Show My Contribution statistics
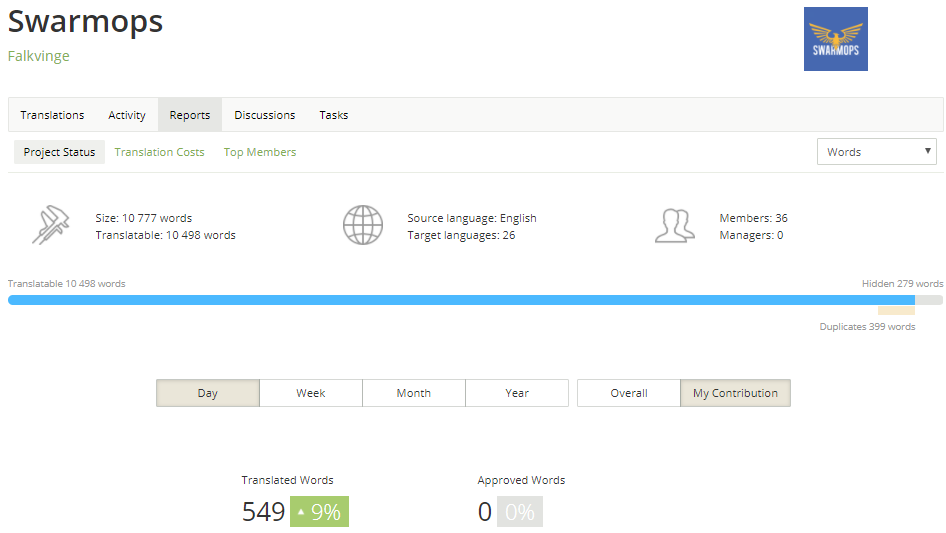The width and height of the screenshot is (946, 533). pos(735,393)
